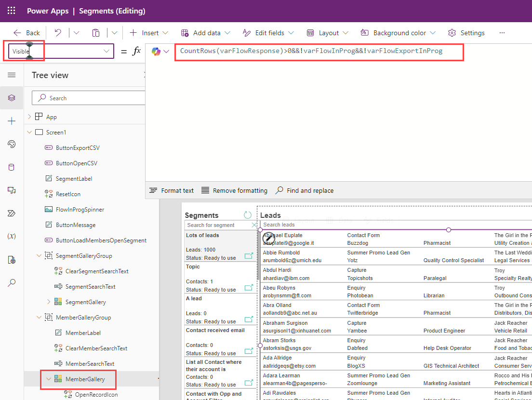Viewport: 532px width, 400px height.
Task: Open the Search magnifier in sidebar
Action: point(12,282)
